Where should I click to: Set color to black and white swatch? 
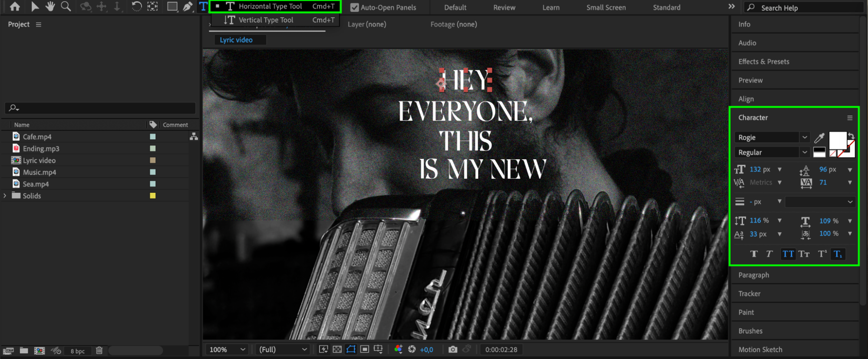819,152
